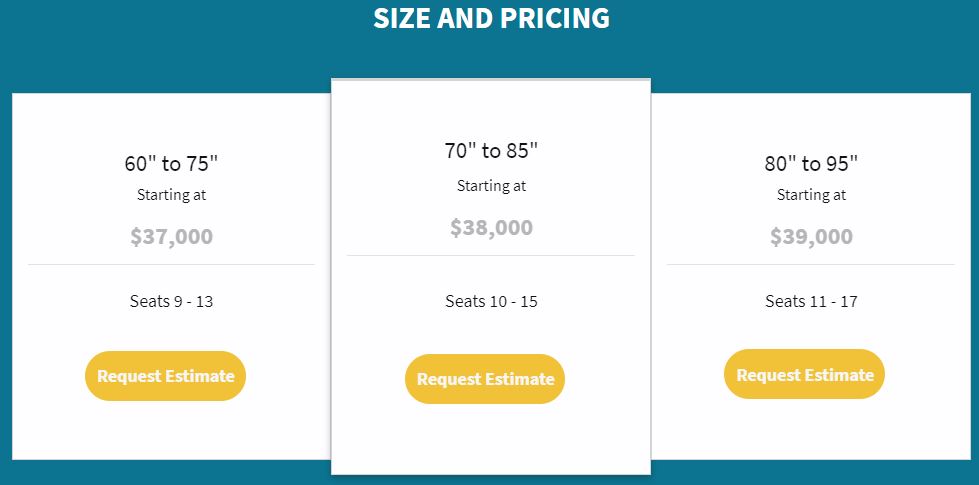
Task: Select the 80" to 95" size title
Action: click(x=811, y=164)
